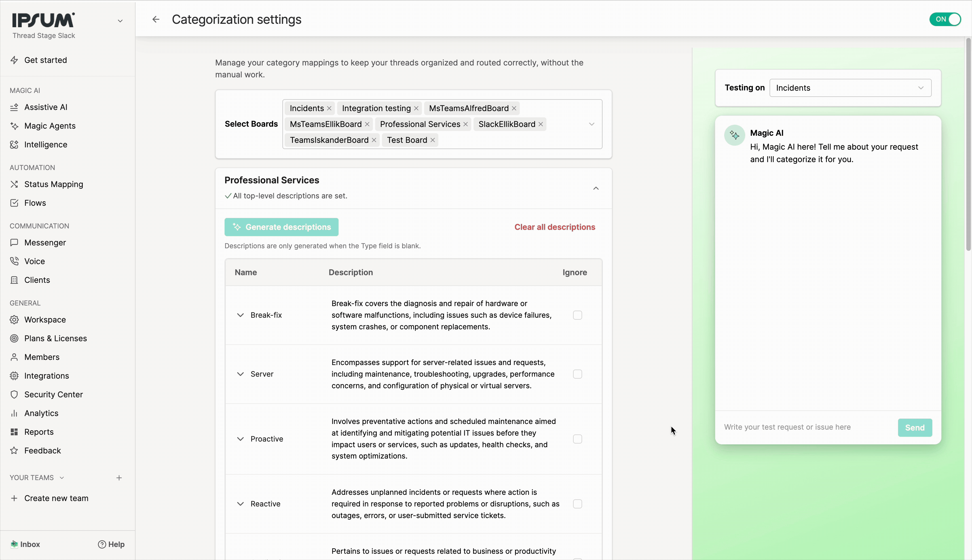Click the Reactive description text
The image size is (972, 560).
click(x=446, y=504)
